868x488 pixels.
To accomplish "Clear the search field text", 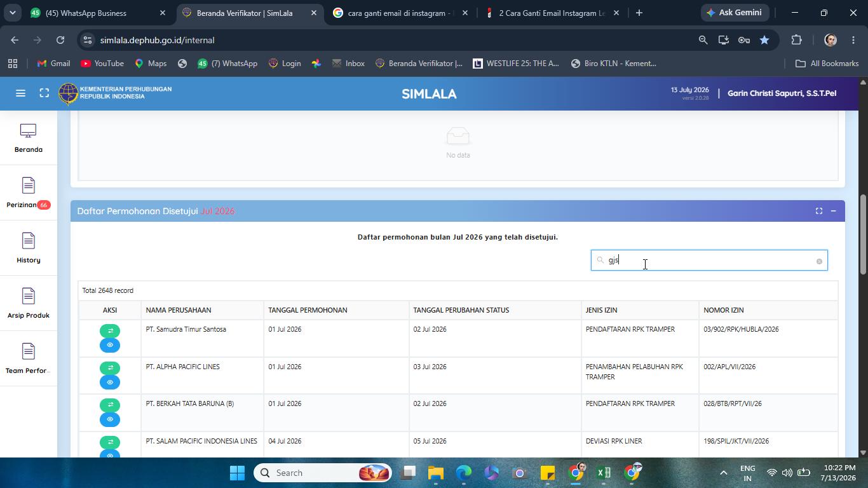I will (x=819, y=261).
